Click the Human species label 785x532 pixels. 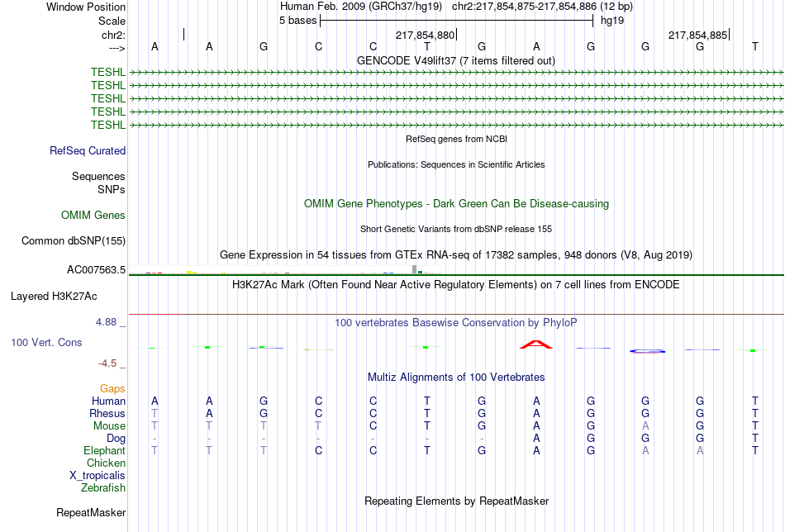(108, 401)
